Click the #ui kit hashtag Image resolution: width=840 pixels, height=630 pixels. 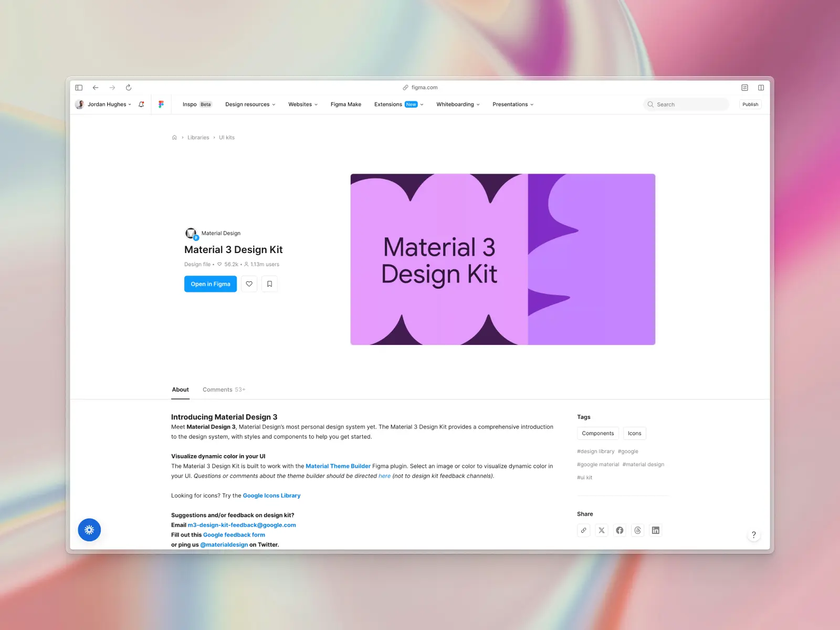coord(584,478)
